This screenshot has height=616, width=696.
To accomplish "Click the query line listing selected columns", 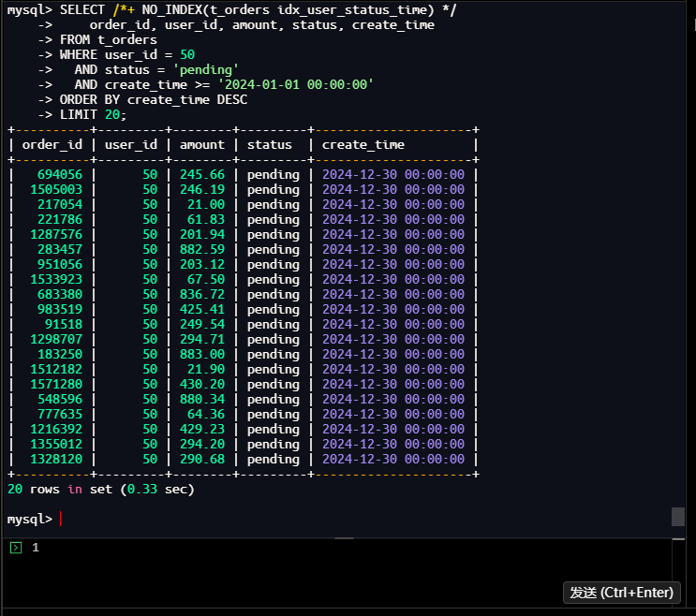I will (262, 25).
